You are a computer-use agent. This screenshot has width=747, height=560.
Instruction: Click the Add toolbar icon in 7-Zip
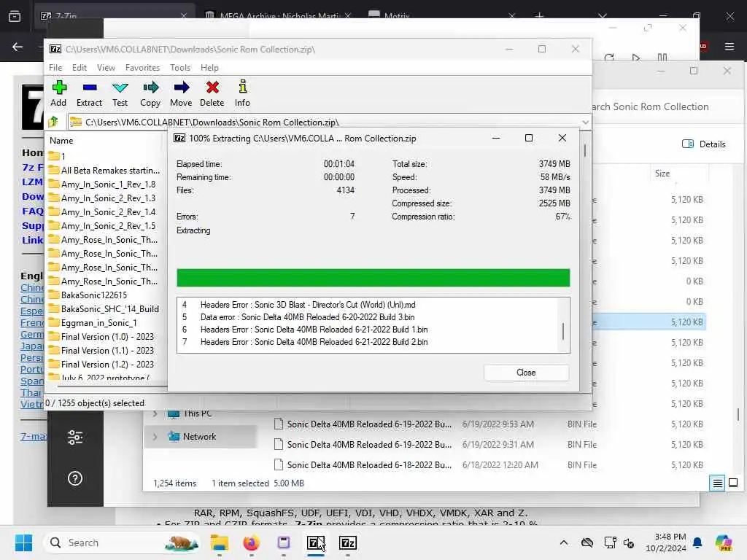[x=58, y=93]
